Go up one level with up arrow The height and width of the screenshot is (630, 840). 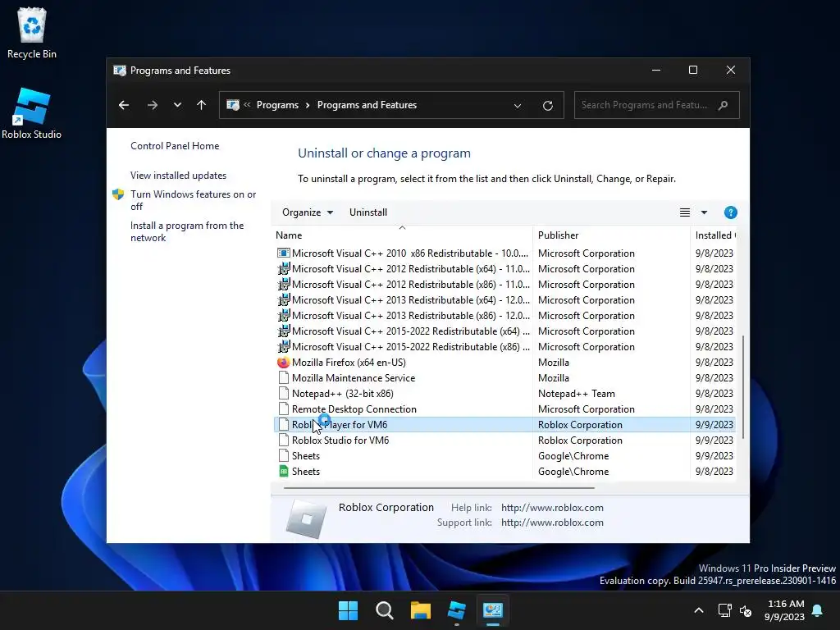202,105
